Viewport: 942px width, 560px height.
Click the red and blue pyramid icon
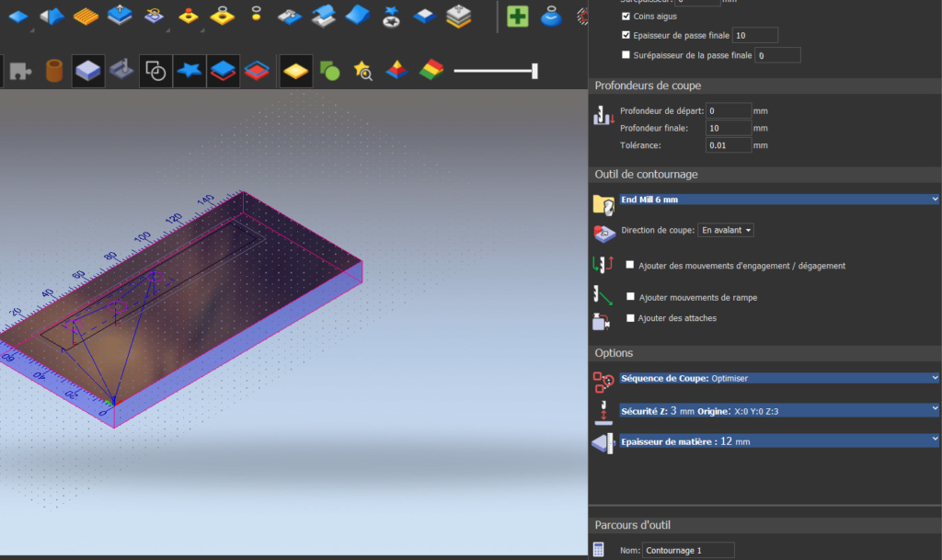pyautogui.click(x=396, y=70)
